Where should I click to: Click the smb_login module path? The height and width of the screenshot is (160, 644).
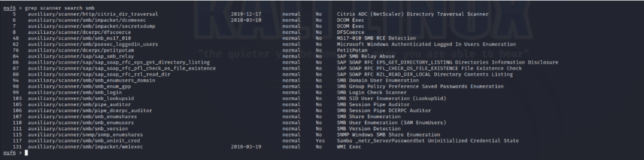pos(75,92)
